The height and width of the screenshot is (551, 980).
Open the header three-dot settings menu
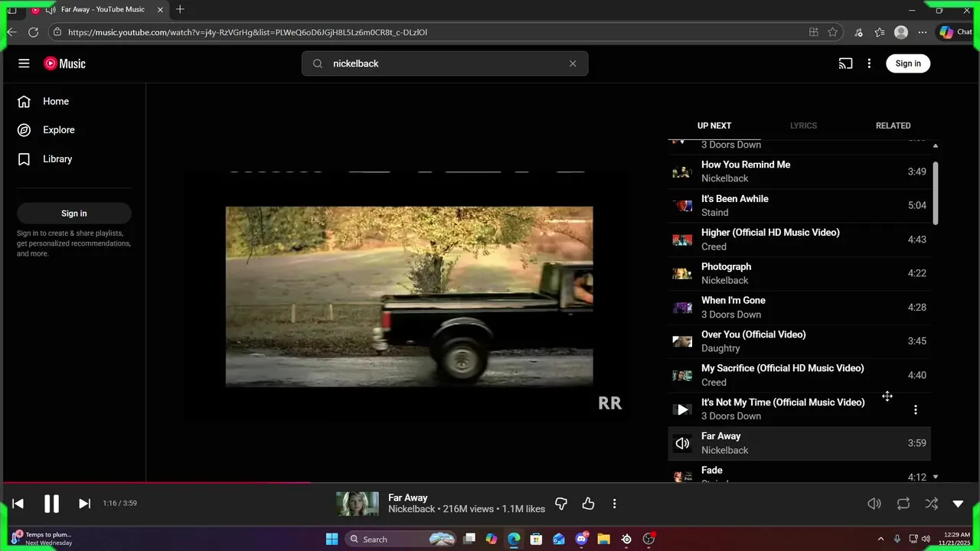(x=869, y=64)
